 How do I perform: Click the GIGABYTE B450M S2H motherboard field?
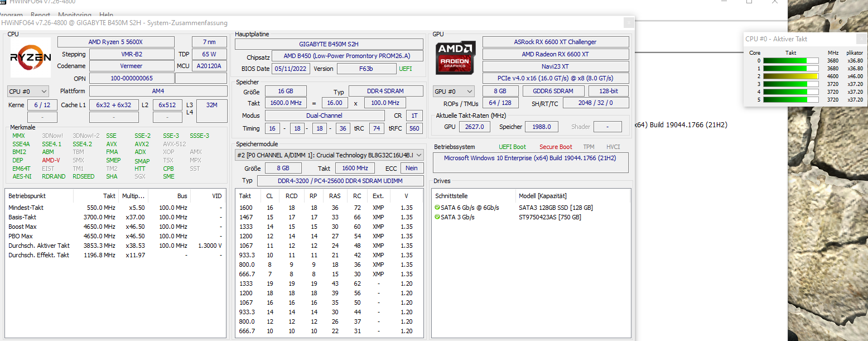329,44
